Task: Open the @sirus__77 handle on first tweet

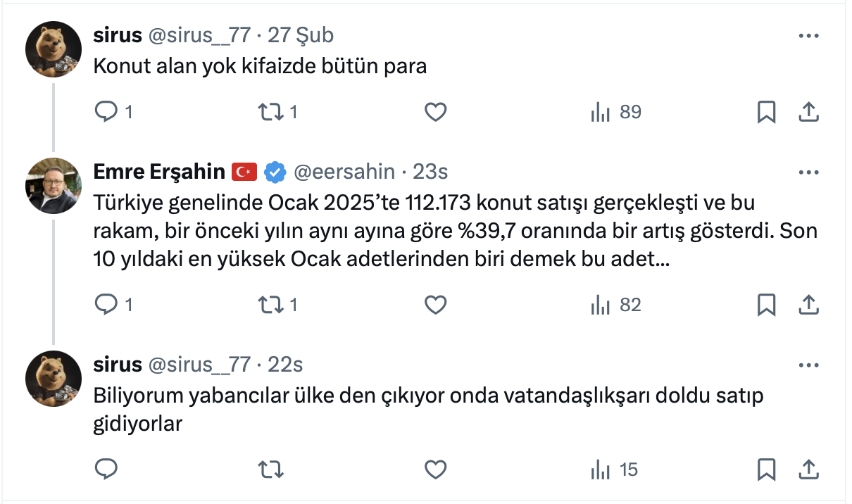Action: [199, 35]
